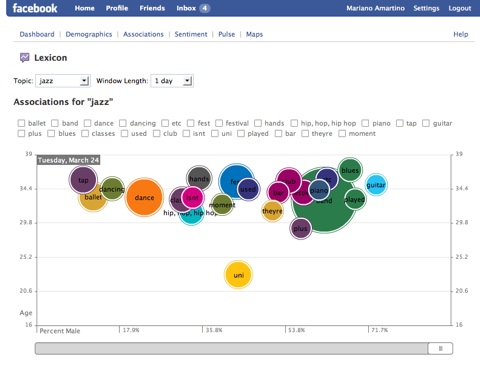This screenshot has width=480, height=365.
Task: Enable the classes checkbox
Action: pyautogui.click(x=85, y=134)
